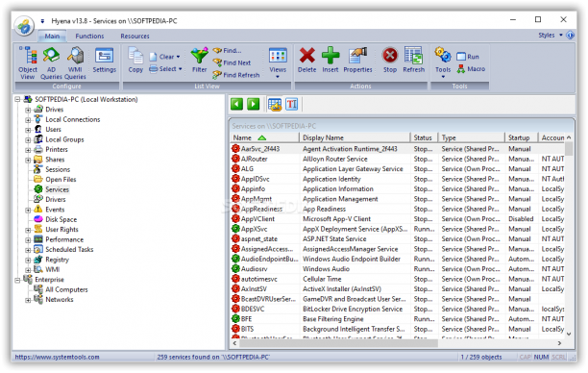This screenshot has height=373, width=588.
Task: Expand the Events tree node
Action: click(x=28, y=211)
